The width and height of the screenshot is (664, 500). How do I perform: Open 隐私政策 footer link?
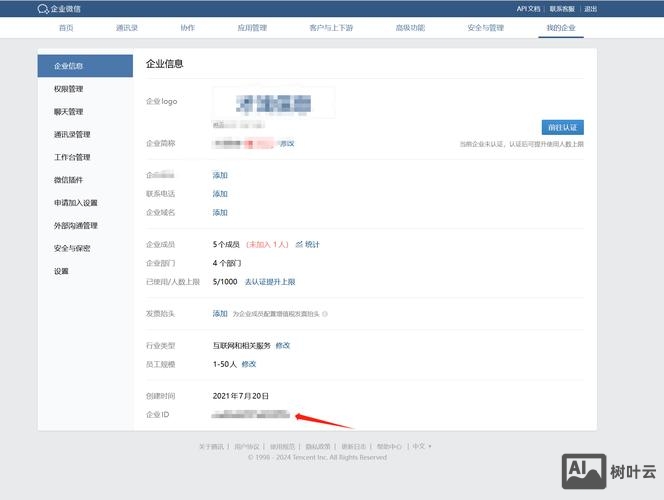pyautogui.click(x=318, y=446)
